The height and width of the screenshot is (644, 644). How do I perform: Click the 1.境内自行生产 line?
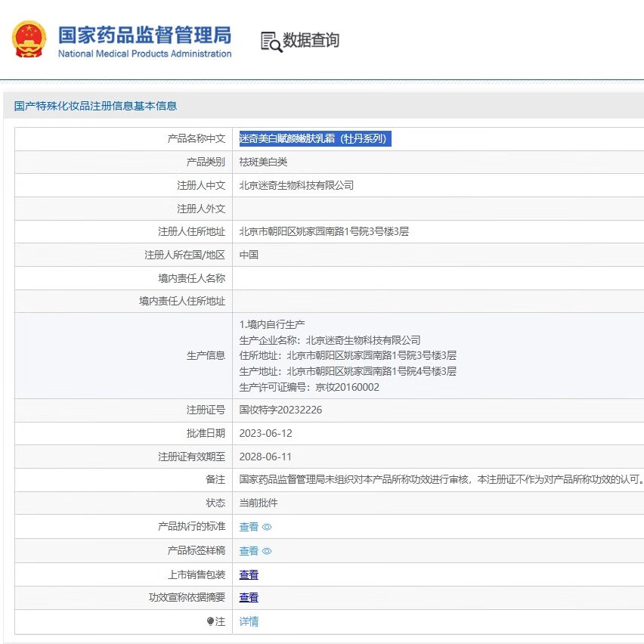click(272, 324)
